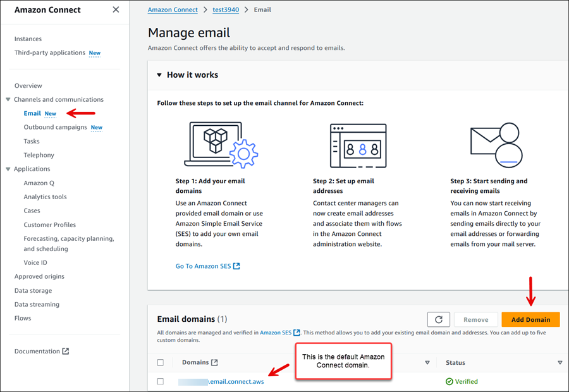Select all domains using the header checkbox
Screen dimensions: 569x392
pyautogui.click(x=160, y=362)
